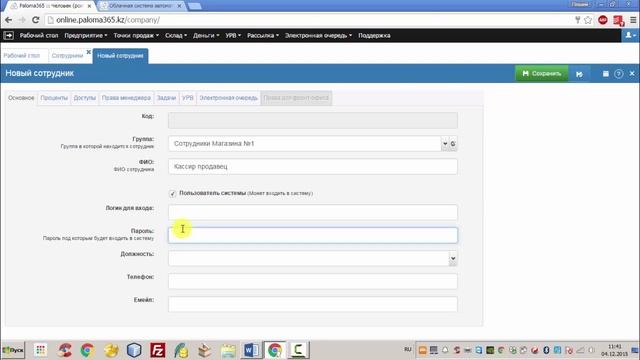Open the Рассылка menu
Viewport: 640px width, 360px height.
263,36
